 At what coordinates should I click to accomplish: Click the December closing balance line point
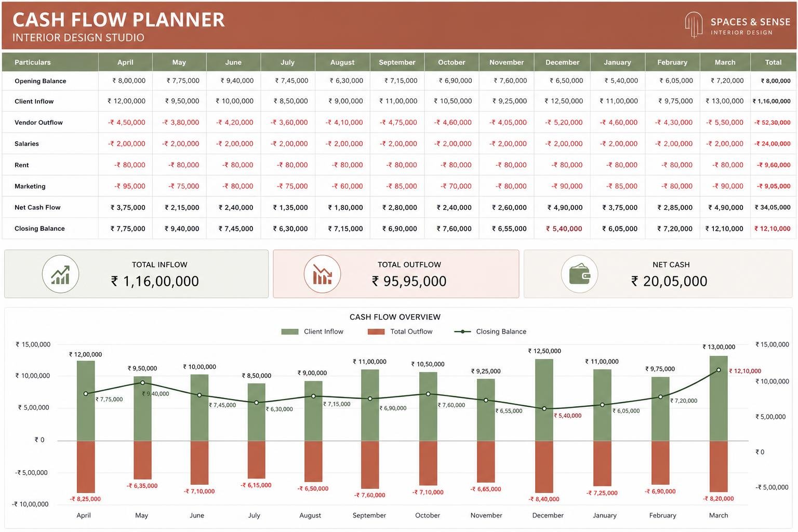point(544,408)
